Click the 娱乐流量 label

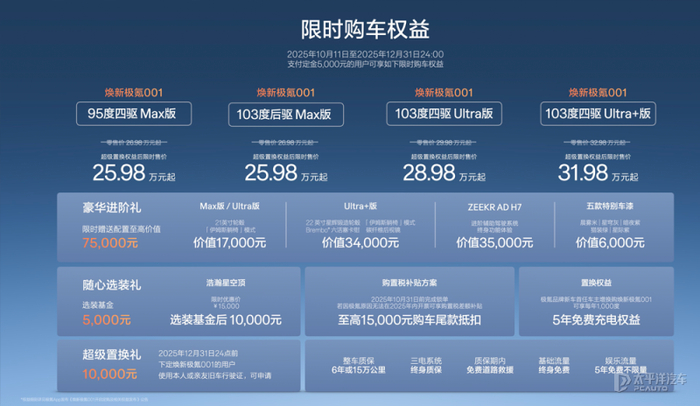point(621,361)
